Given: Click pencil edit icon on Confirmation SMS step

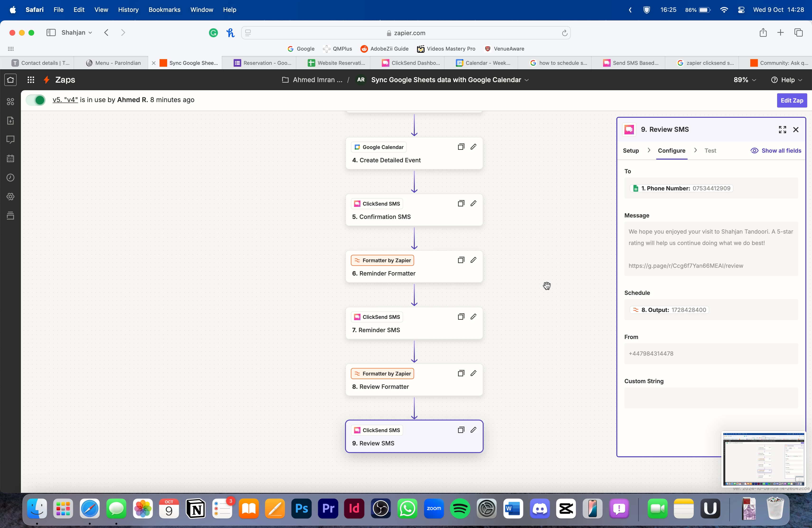Looking at the screenshot, I should 473,203.
